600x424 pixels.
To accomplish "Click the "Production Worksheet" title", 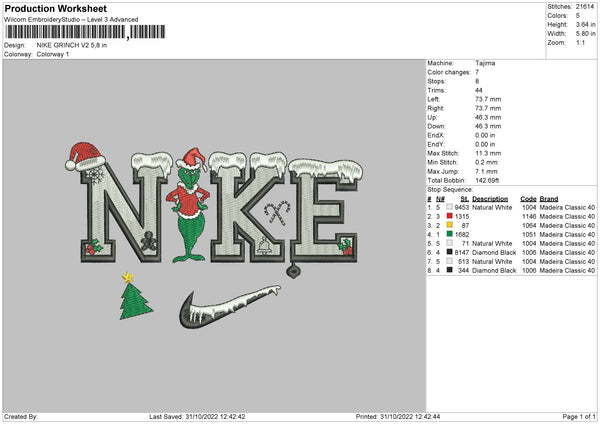I will (55, 8).
